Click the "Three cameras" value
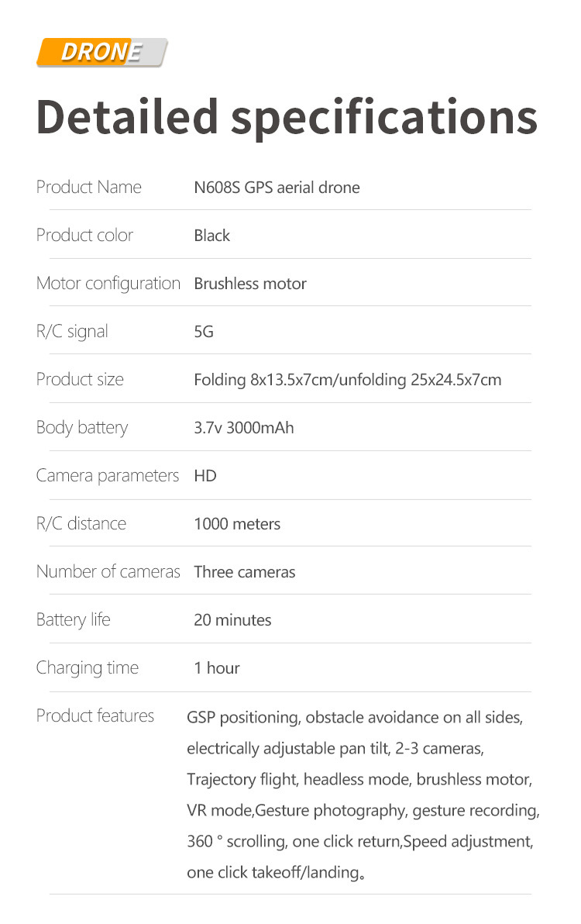The height and width of the screenshot is (924, 581). point(245,572)
